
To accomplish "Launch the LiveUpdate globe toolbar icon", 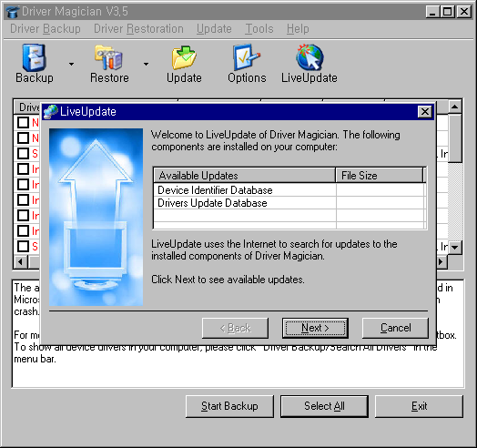I will click(310, 57).
